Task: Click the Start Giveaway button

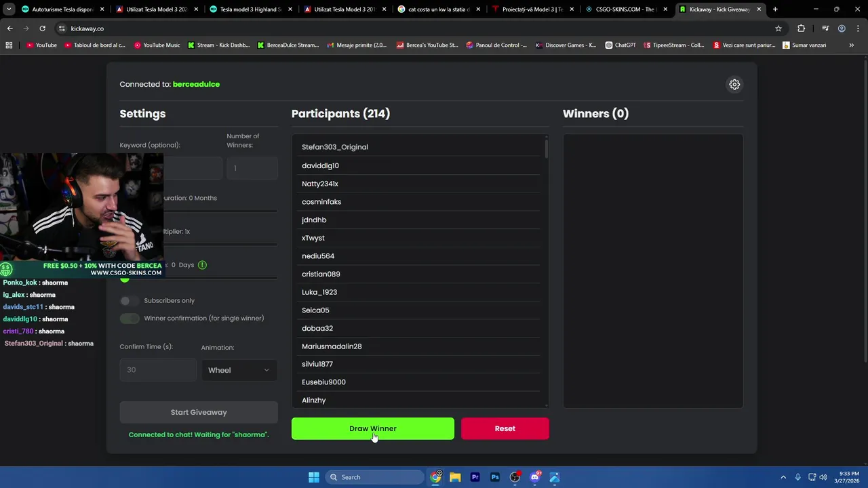Action: [199, 412]
